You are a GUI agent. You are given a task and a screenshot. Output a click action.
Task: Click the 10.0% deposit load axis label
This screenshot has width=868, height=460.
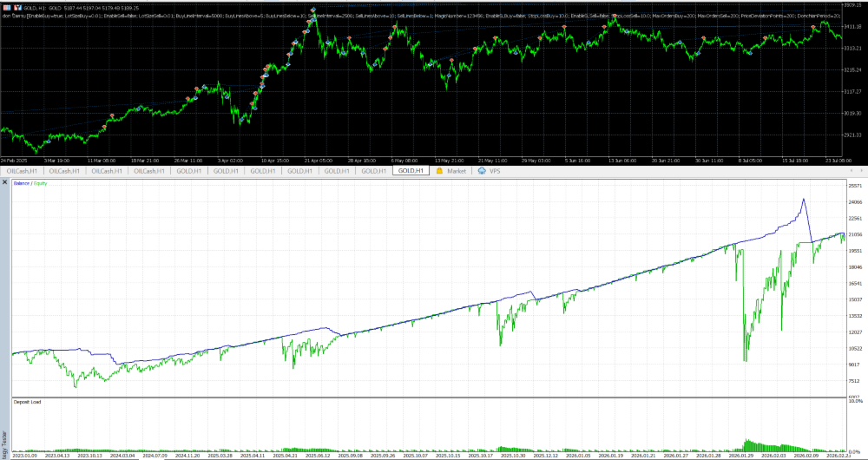pos(855,401)
